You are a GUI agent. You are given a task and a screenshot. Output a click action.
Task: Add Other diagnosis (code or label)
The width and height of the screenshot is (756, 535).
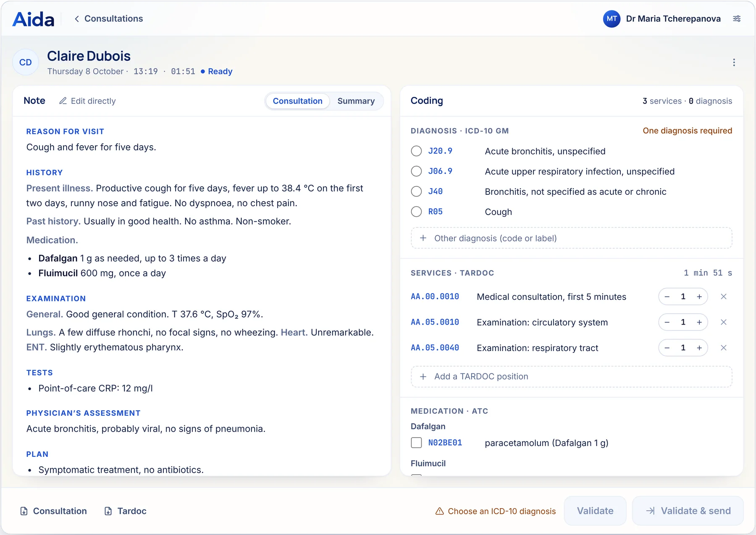click(x=571, y=238)
